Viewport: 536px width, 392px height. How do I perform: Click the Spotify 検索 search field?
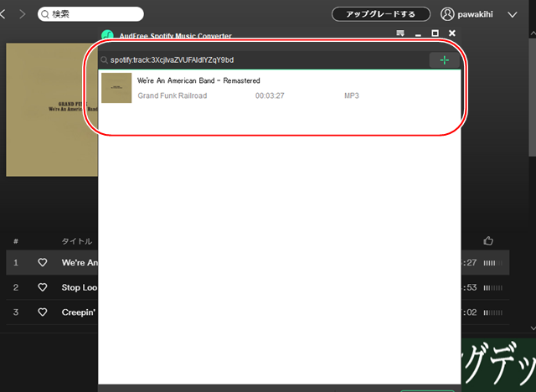click(x=90, y=14)
